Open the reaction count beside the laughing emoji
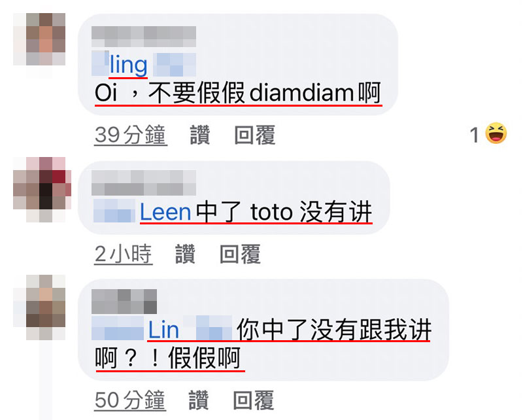The image size is (523, 420). coord(474,135)
